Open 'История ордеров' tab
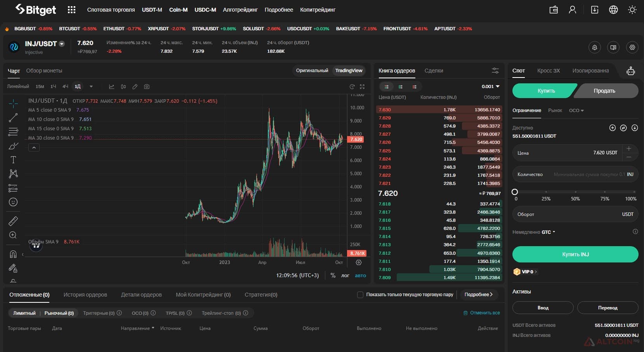The image size is (644, 352). tap(85, 295)
